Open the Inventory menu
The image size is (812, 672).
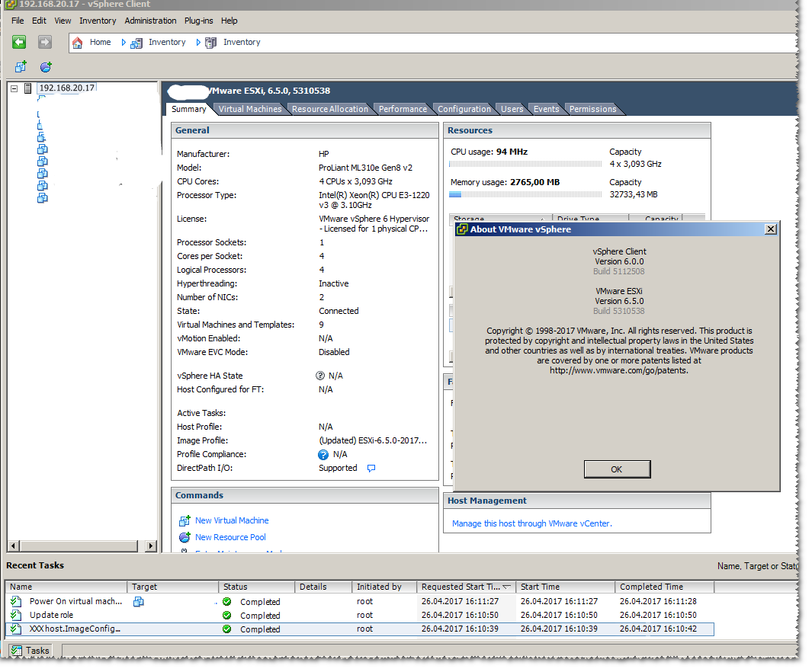click(x=98, y=21)
